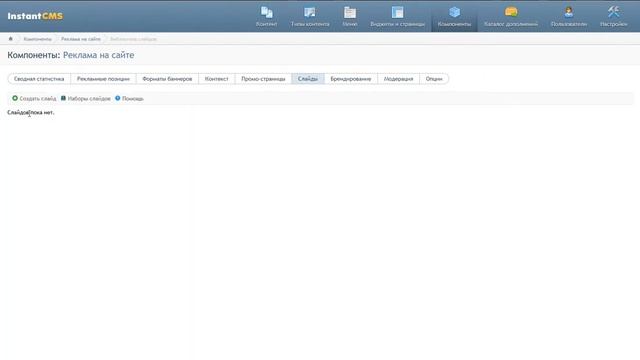Click the Реклама на сайте page heading
This screenshot has height=360, width=640.
click(x=98, y=55)
